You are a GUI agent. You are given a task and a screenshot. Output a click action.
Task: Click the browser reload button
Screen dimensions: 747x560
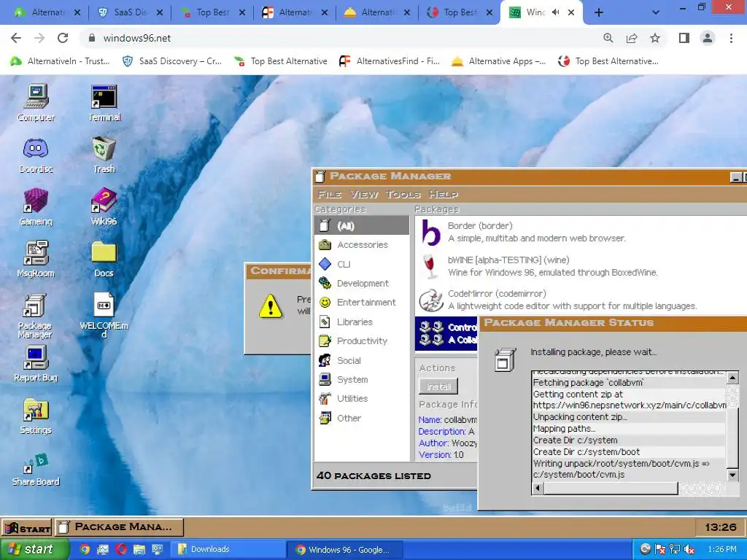tap(63, 38)
